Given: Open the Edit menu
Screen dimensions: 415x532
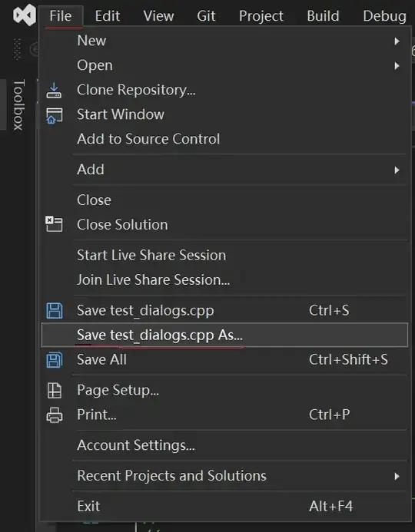Looking at the screenshot, I should [108, 16].
